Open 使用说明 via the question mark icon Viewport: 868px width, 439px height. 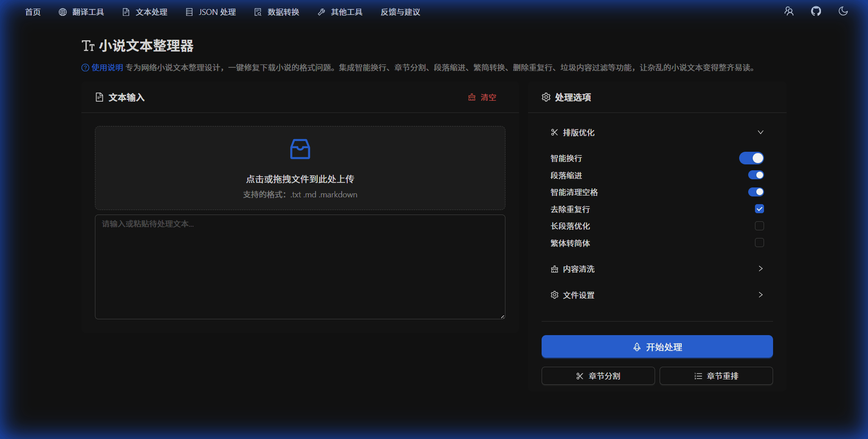click(x=85, y=68)
